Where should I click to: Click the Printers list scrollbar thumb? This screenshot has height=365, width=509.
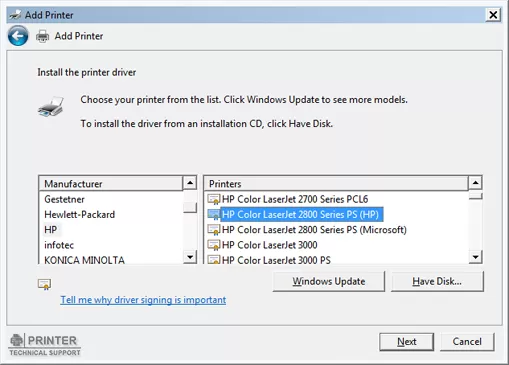click(475, 196)
